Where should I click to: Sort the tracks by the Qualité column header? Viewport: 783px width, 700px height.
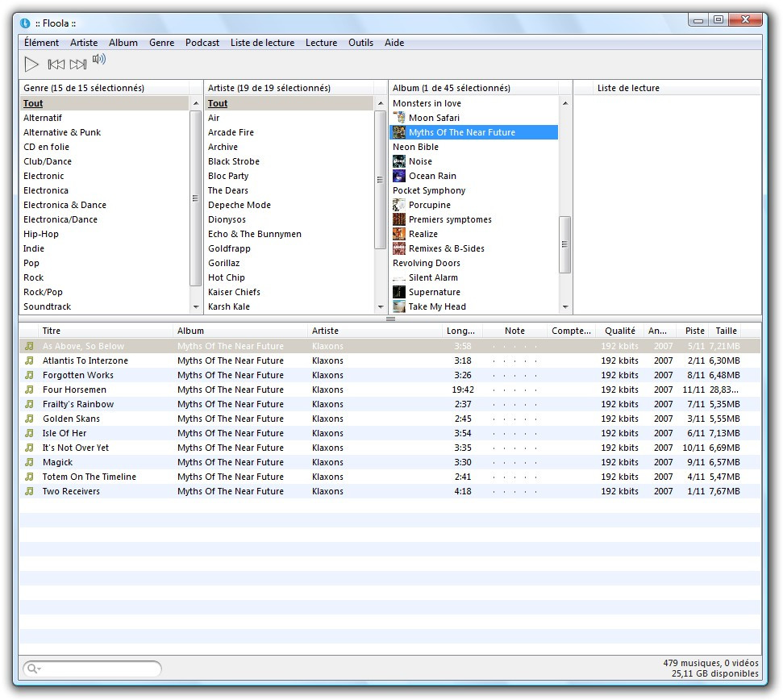pos(620,331)
